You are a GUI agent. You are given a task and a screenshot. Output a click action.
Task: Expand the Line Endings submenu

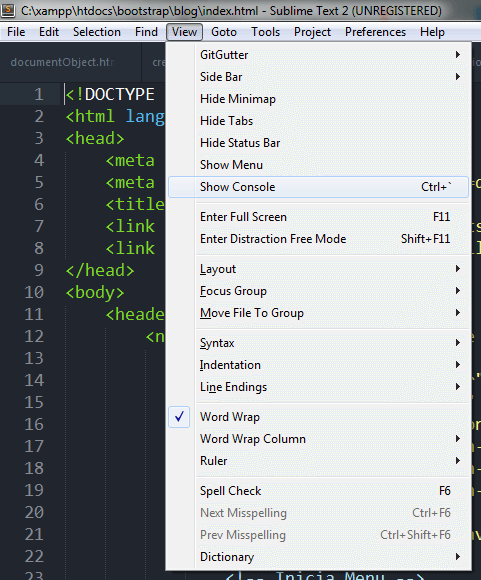click(319, 387)
